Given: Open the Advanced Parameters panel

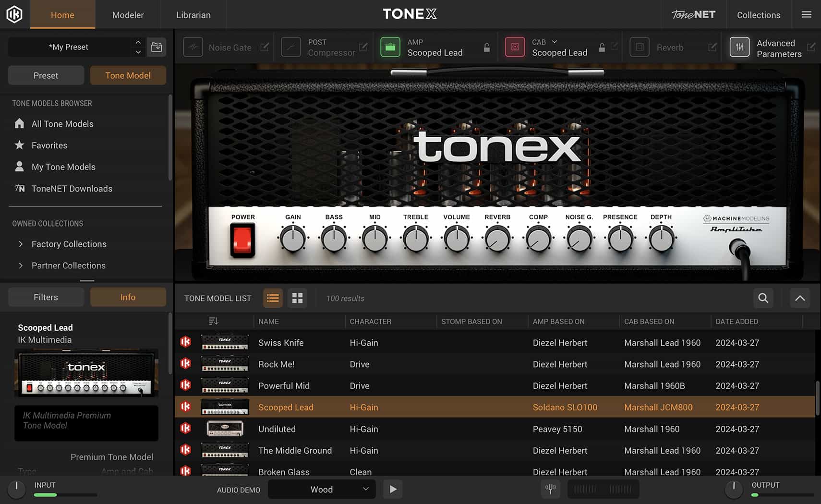Looking at the screenshot, I should coord(739,47).
